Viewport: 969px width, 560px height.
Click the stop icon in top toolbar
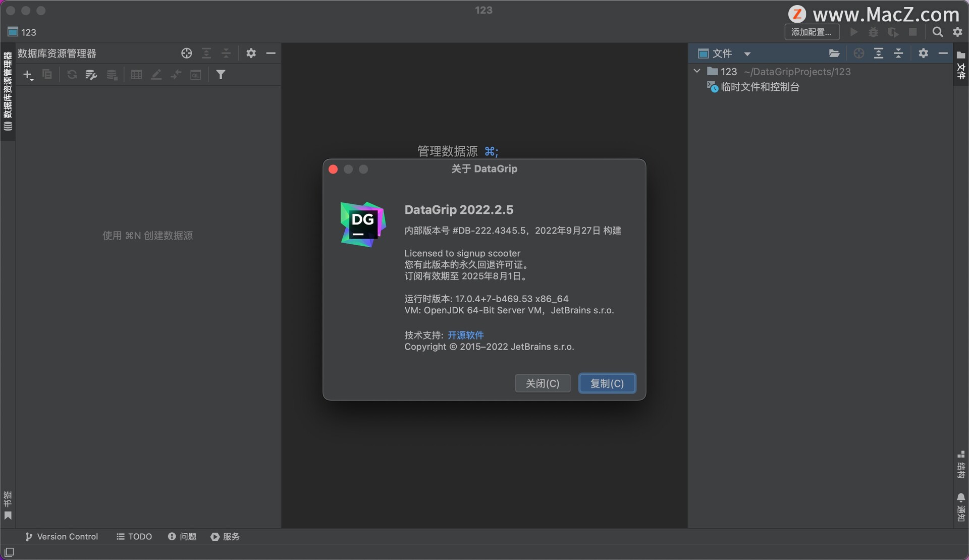pyautogui.click(x=913, y=32)
